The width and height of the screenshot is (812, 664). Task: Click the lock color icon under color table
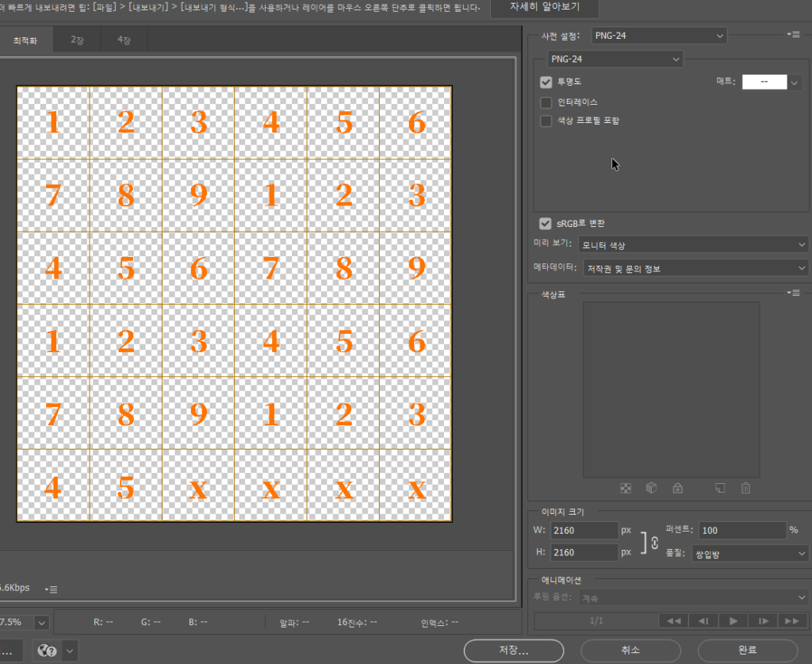[677, 489]
